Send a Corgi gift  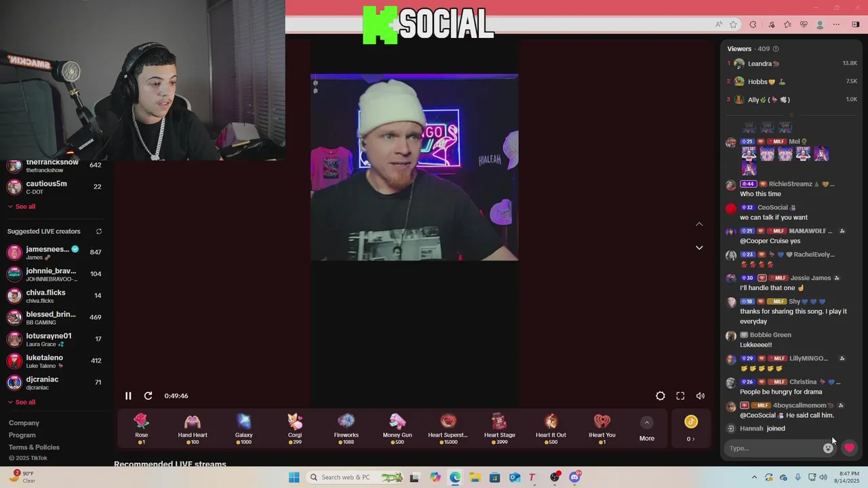coord(295,429)
